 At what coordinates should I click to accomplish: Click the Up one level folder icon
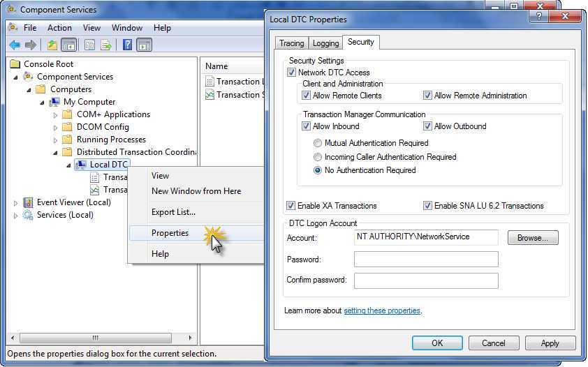[52, 45]
